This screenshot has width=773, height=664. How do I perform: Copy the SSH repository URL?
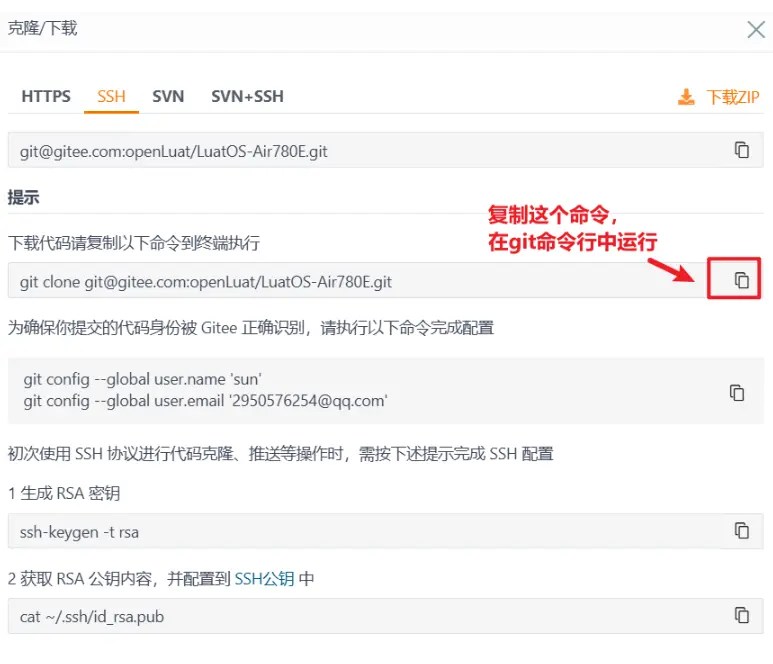click(x=742, y=150)
